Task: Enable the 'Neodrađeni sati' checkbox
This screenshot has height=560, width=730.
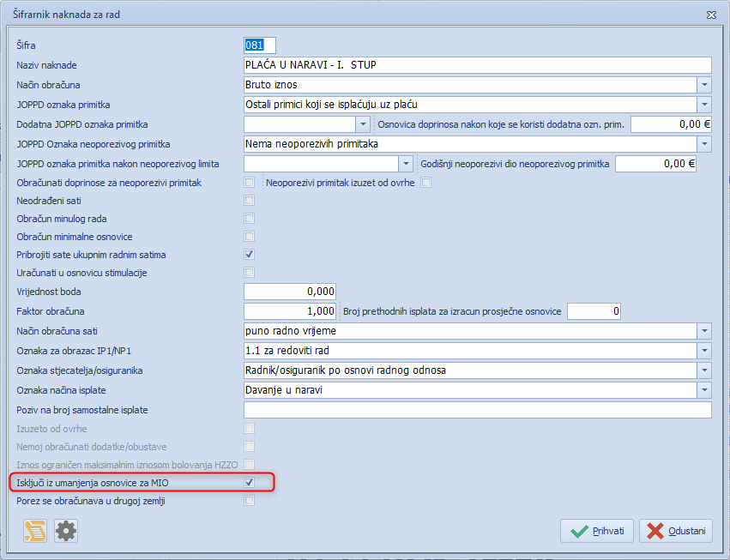Action: pos(250,201)
